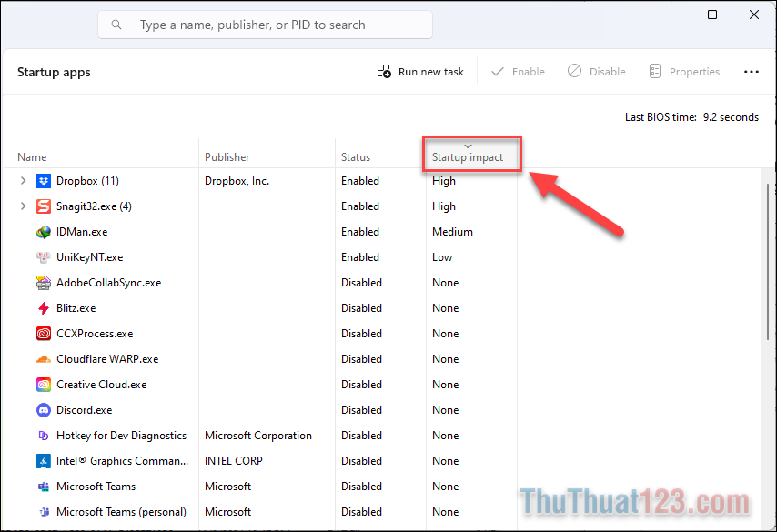
Task: Click the Startup apps page title
Action: [54, 73]
